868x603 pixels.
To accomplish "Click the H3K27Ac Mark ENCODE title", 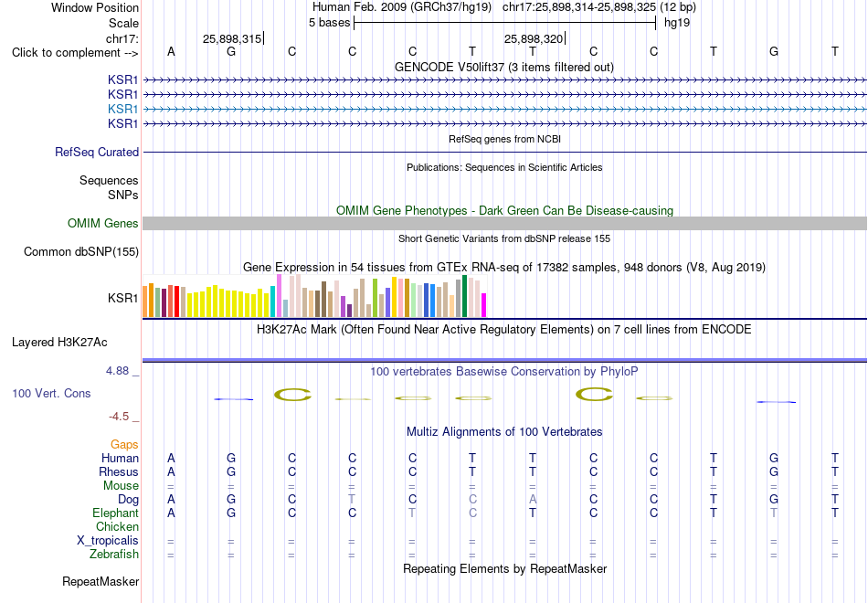I will [504, 330].
